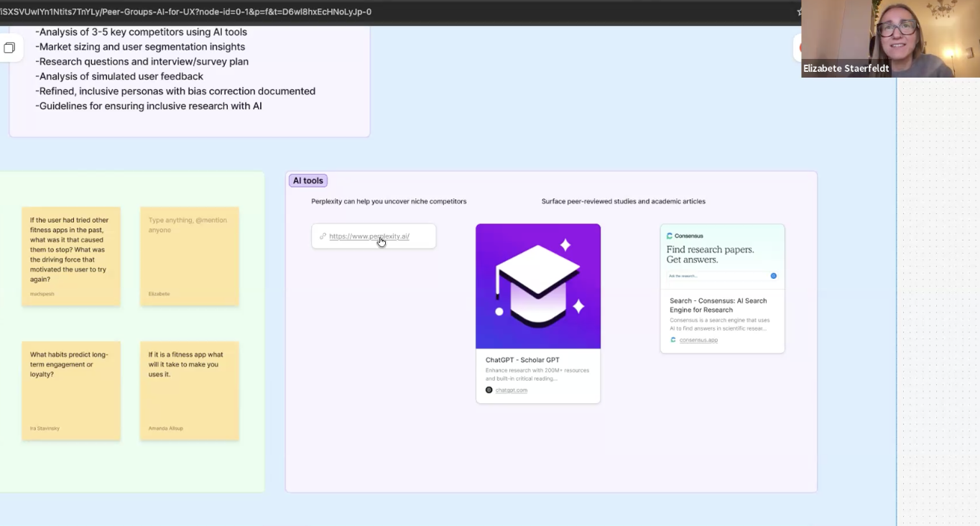Select the empty 'Type anything, @mention anyone' sticky note
Viewport: 980px width, 526px height.
pos(190,257)
